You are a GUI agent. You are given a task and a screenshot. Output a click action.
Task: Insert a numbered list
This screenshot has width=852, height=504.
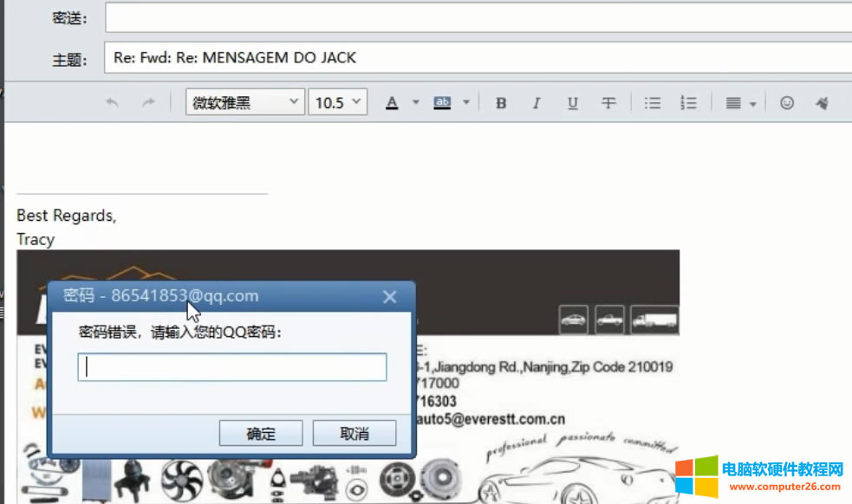[x=689, y=103]
